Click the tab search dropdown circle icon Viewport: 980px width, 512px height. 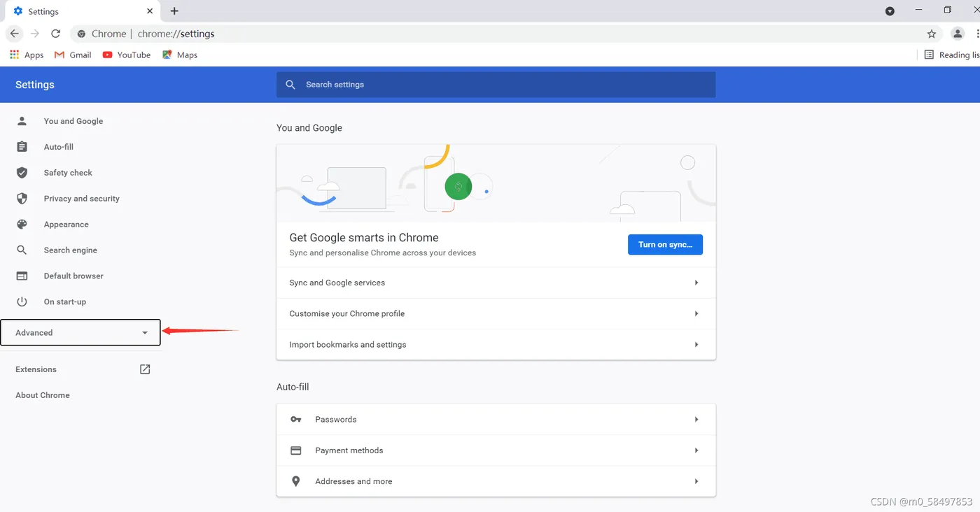click(890, 11)
